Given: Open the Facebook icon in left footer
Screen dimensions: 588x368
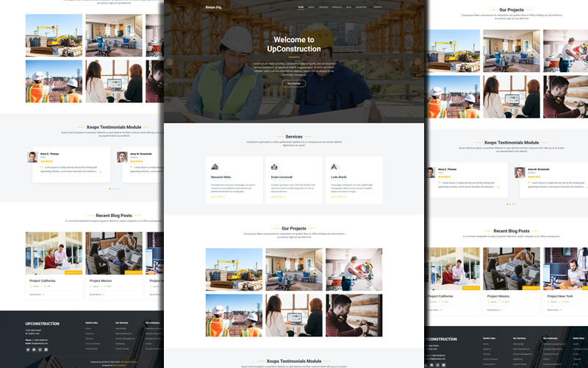Looking at the screenshot, I should [x=34, y=350].
